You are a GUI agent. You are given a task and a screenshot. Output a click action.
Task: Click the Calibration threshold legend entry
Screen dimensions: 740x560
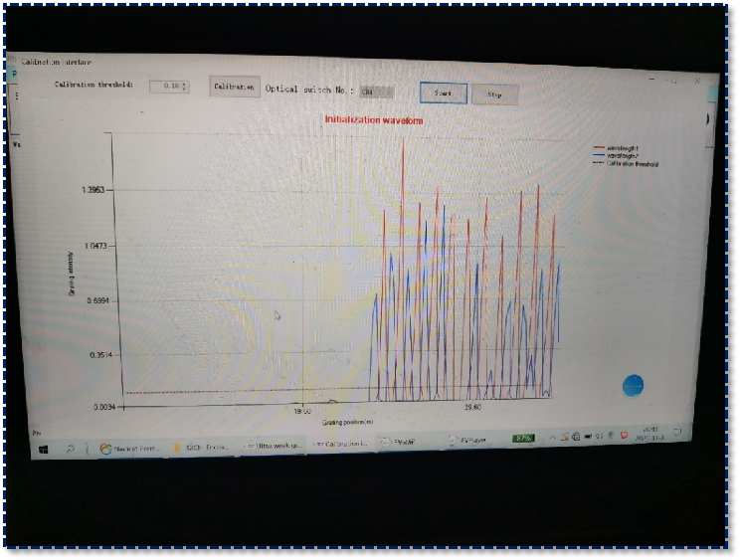pos(631,164)
